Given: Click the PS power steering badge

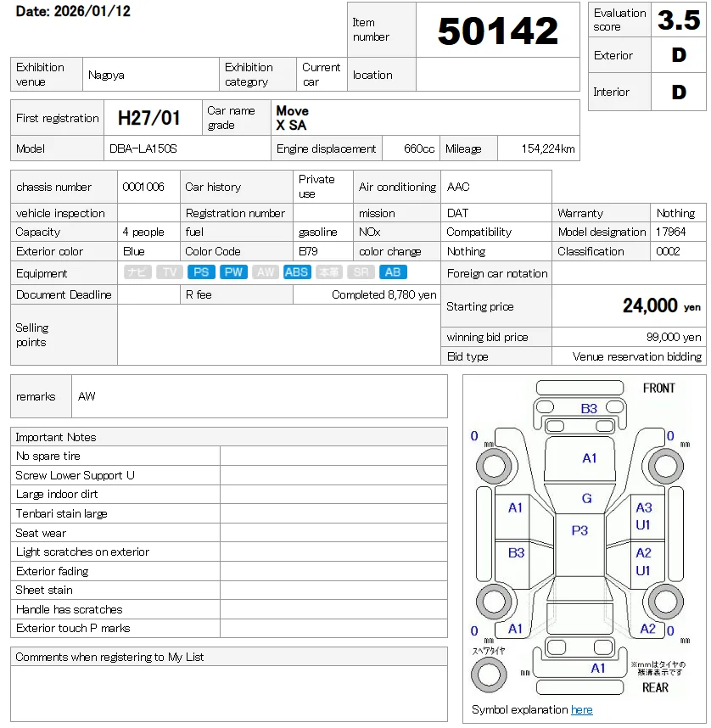Looking at the screenshot, I should pyautogui.click(x=201, y=272).
